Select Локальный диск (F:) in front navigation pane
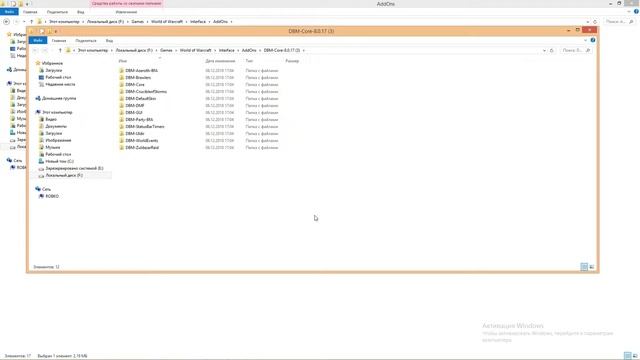Screen dimensions: 640x360 pyautogui.click(x=64, y=175)
